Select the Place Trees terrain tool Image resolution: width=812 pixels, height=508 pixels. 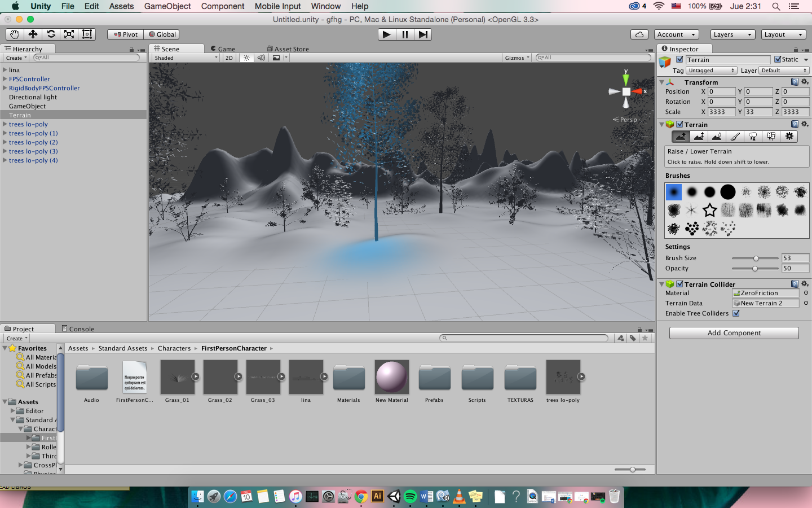(x=753, y=136)
